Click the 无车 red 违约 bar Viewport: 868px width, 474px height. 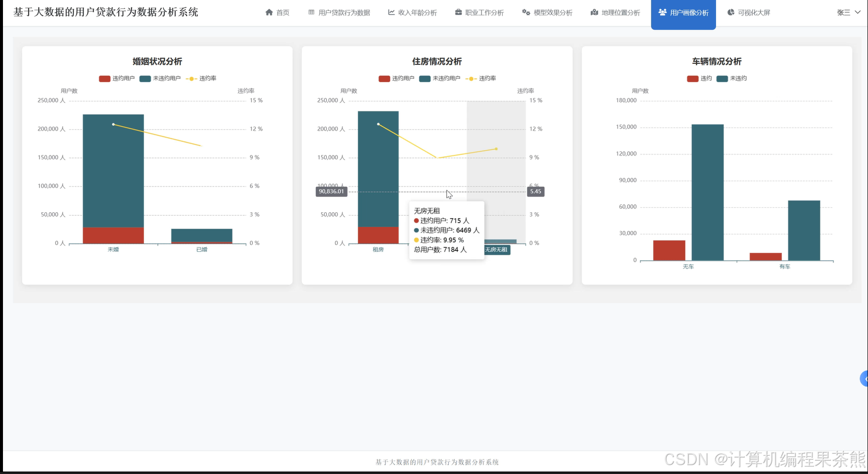click(669, 250)
